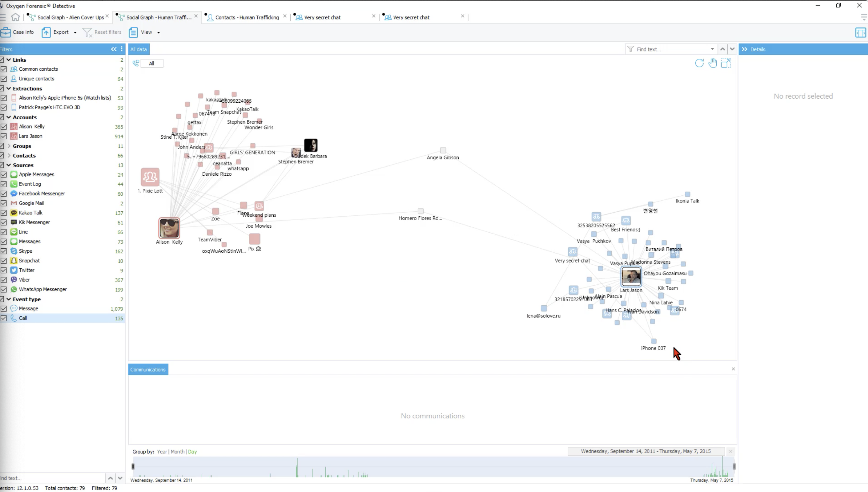Click the fit-to-screen selection icon

[726, 63]
